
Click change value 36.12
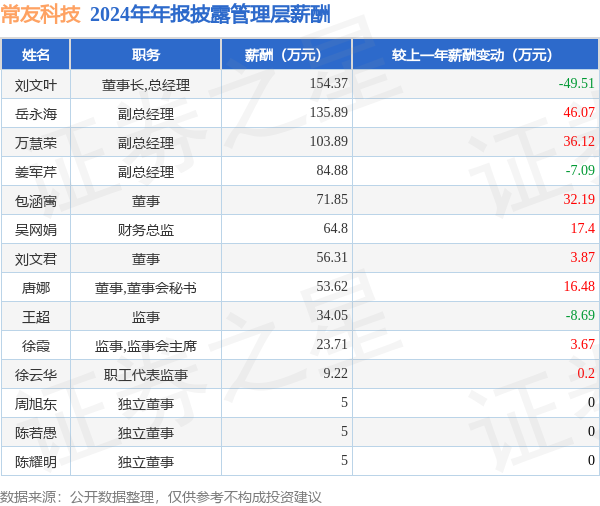579,141
